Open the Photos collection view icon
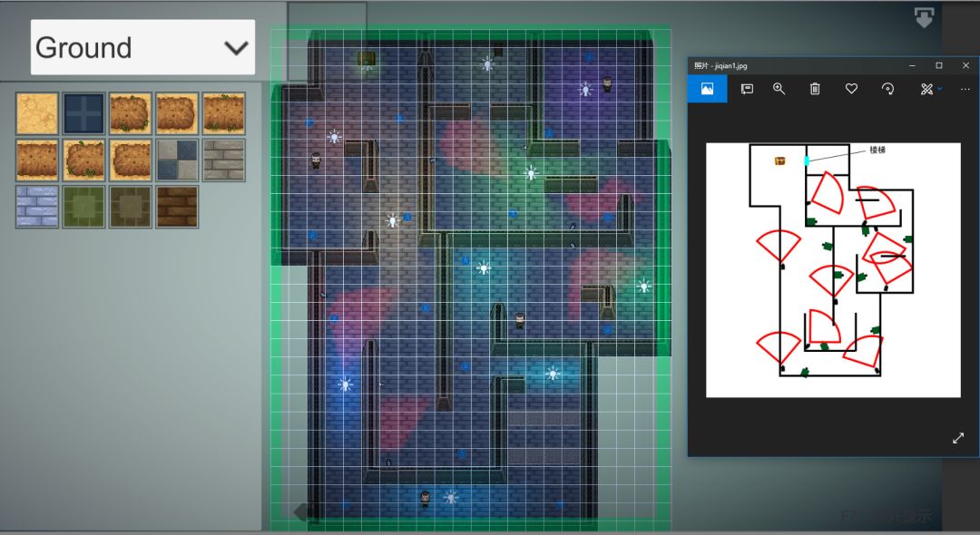The width and height of the screenshot is (980, 535). [x=708, y=89]
